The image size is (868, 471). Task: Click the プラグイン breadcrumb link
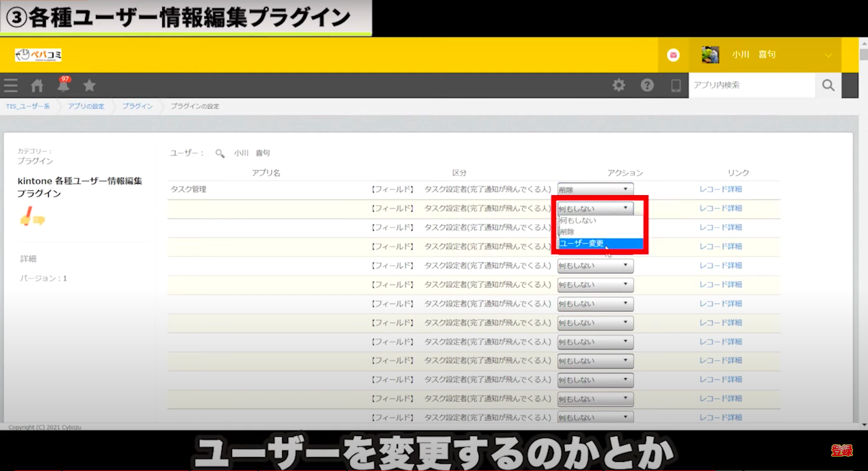[137, 107]
